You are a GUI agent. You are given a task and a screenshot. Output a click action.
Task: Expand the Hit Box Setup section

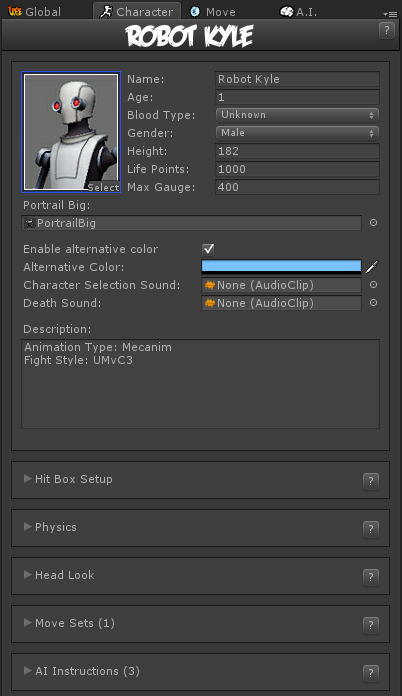pos(68,479)
